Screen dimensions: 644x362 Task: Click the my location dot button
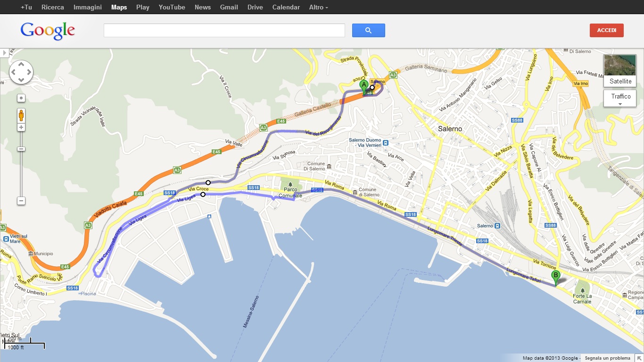point(21,98)
